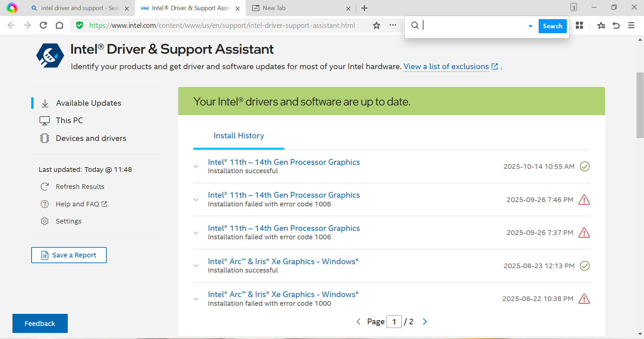Image resolution: width=644 pixels, height=339 pixels.
Task: Click the blue Search button
Action: point(552,26)
